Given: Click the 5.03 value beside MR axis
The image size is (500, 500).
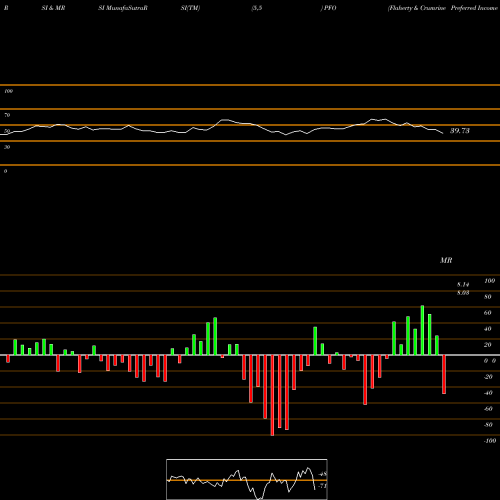Looking at the screenshot, I should tap(463, 293).
